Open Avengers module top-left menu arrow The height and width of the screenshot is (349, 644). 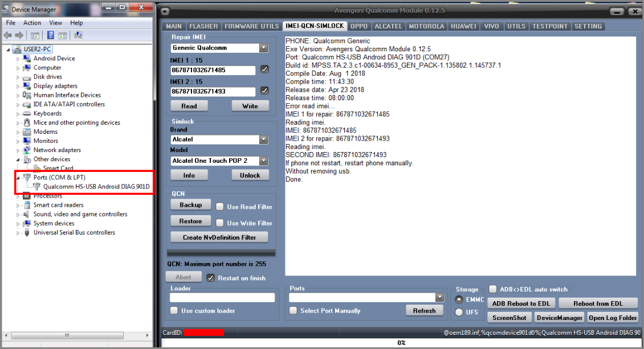165,11
